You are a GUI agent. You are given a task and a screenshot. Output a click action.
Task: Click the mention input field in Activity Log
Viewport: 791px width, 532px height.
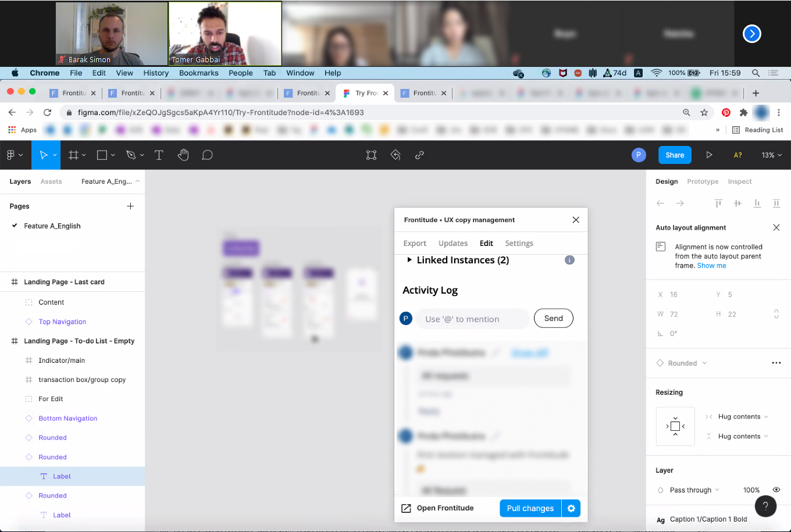coord(472,319)
